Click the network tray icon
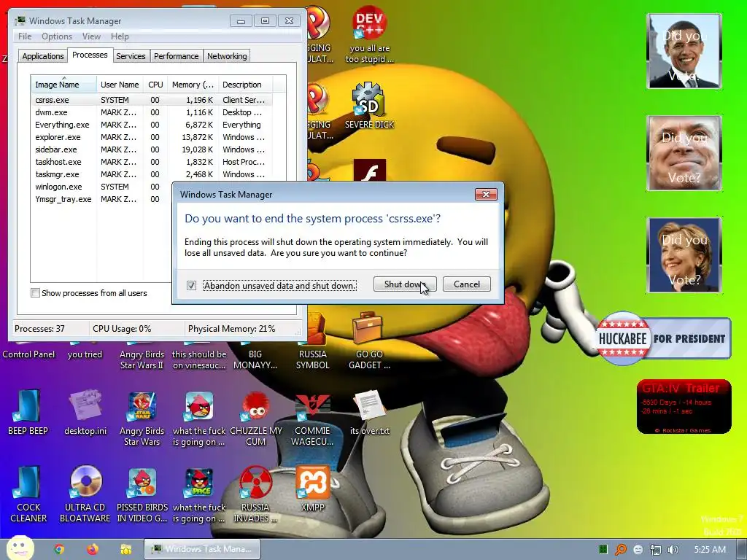Screen dimensions: 747x560 coord(656,550)
